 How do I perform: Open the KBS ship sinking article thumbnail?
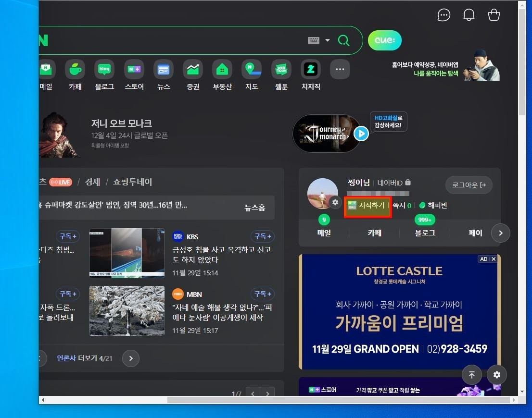(x=127, y=253)
